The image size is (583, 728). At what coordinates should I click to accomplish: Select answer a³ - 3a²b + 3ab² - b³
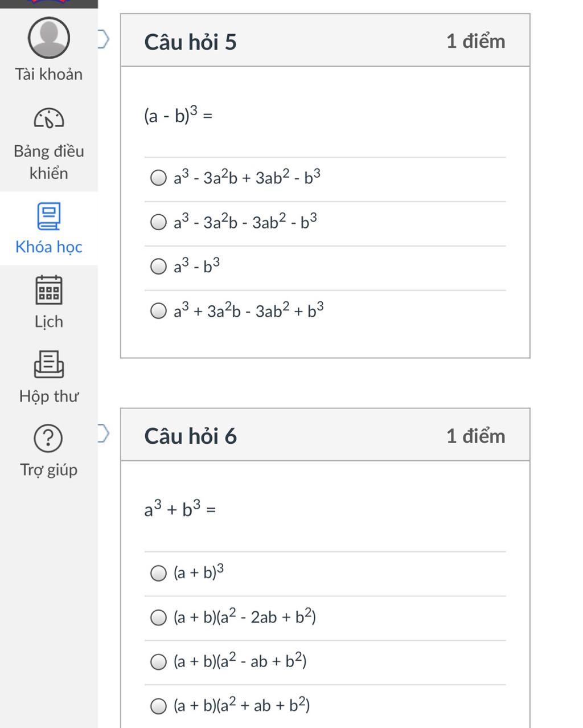click(x=158, y=178)
